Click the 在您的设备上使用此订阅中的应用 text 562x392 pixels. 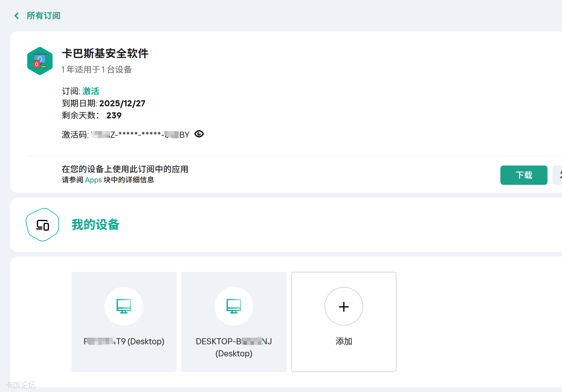(125, 169)
